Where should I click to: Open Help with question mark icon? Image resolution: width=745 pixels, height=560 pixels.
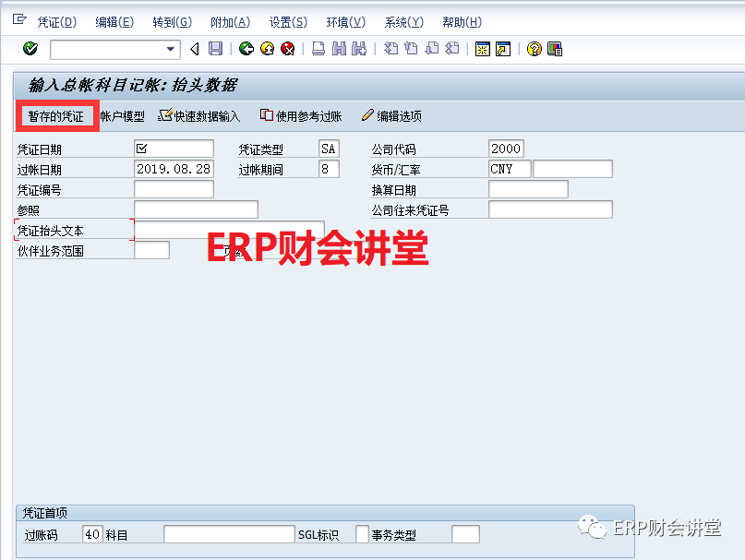point(534,49)
